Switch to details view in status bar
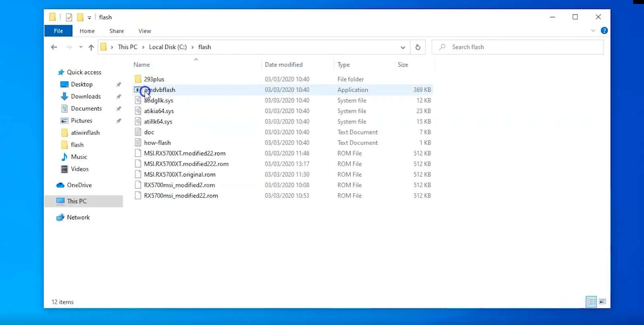Screen dimensions: 644x325 coord(591,302)
